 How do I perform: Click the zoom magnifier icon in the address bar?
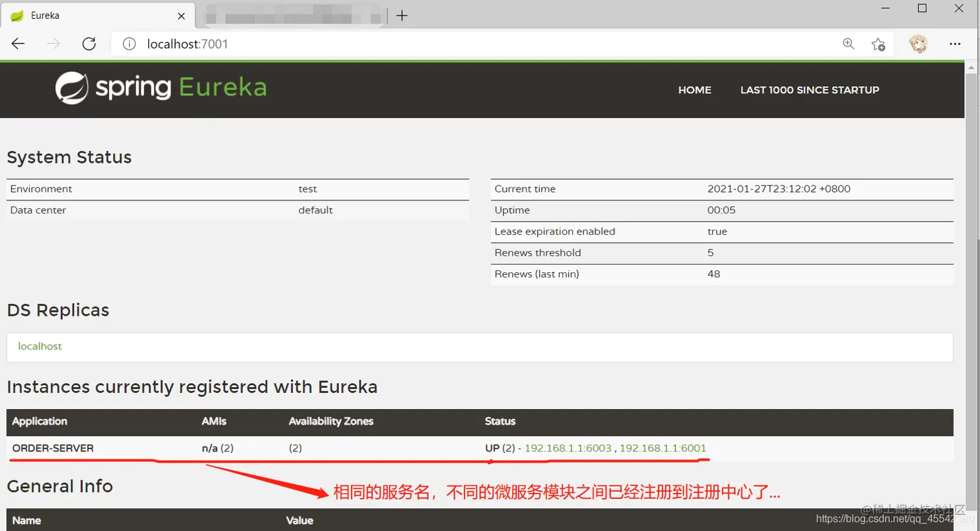[x=848, y=43]
